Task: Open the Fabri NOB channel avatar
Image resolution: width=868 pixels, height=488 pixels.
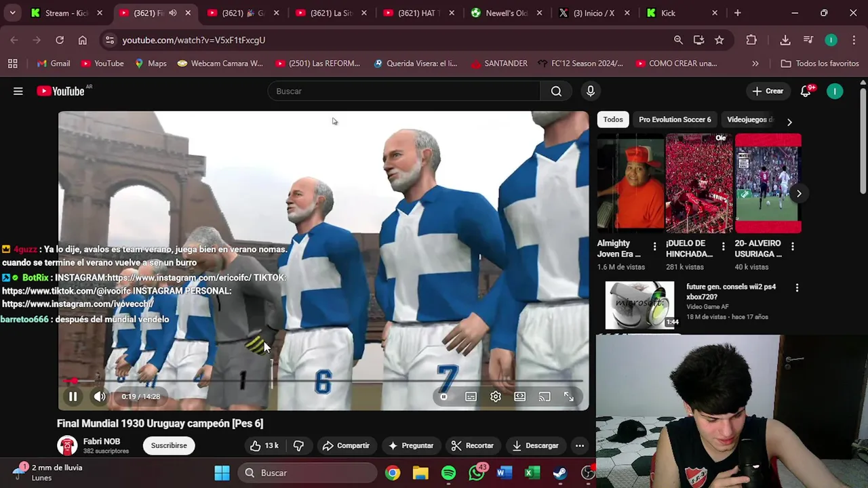Action: pyautogui.click(x=67, y=445)
